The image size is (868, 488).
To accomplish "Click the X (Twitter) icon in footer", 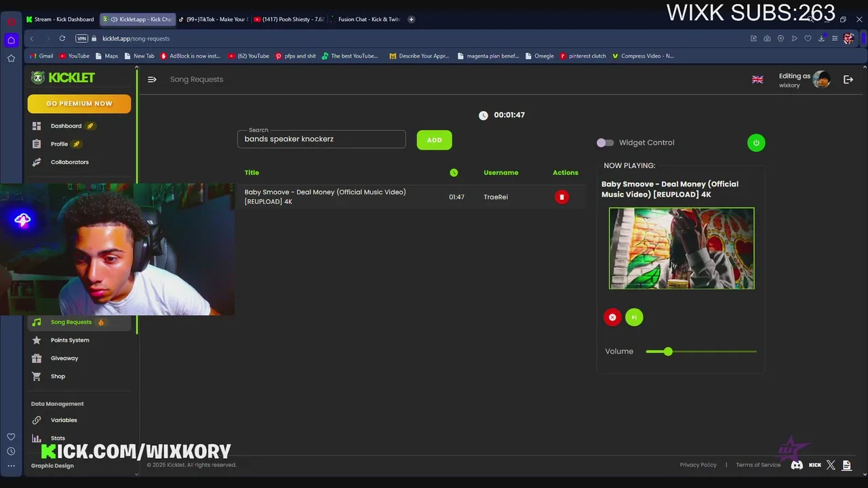I will pos(831,465).
